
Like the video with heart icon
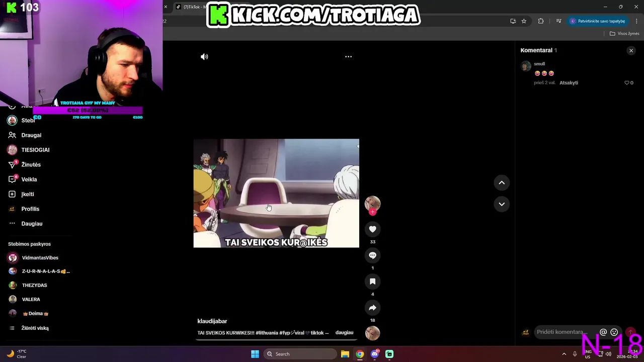click(x=372, y=229)
